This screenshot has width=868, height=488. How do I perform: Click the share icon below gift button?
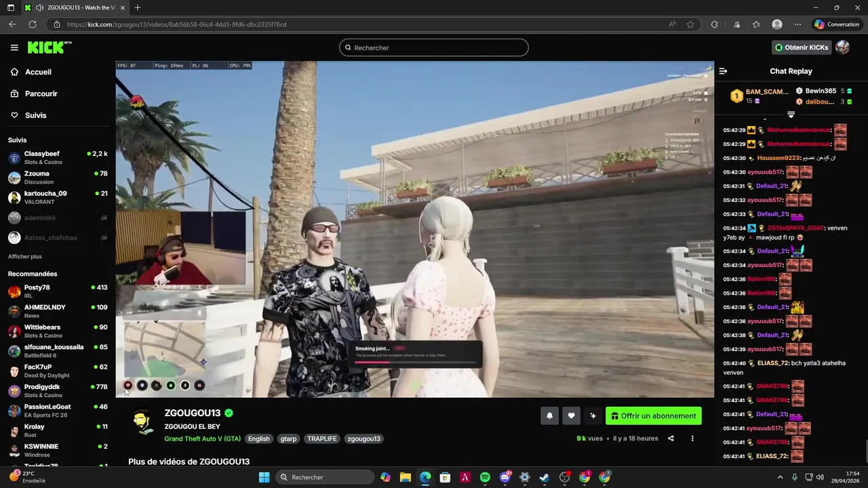[671, 439]
